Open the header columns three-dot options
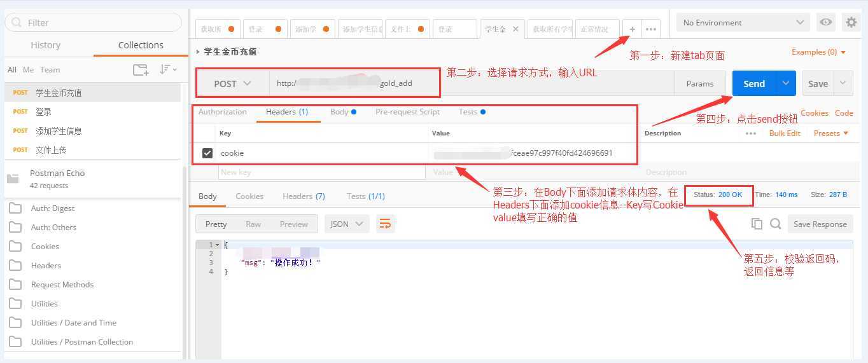 point(751,134)
